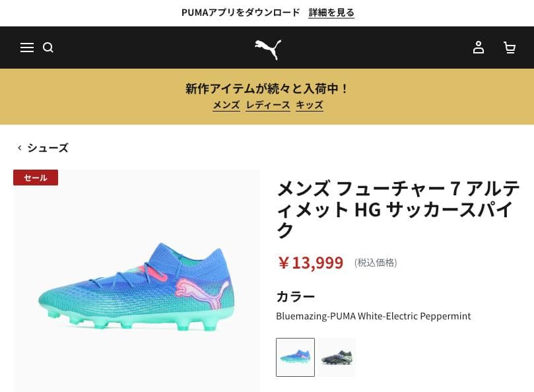The width and height of the screenshot is (534, 392).
Task: Click the back chevron next to シューズ
Action: [20, 148]
